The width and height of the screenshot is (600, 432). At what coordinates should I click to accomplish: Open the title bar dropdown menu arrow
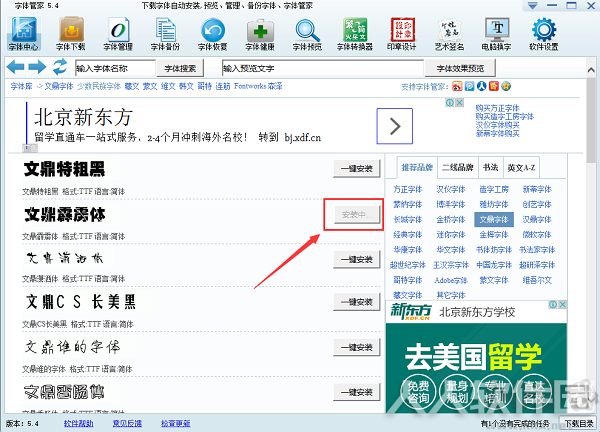532,6
